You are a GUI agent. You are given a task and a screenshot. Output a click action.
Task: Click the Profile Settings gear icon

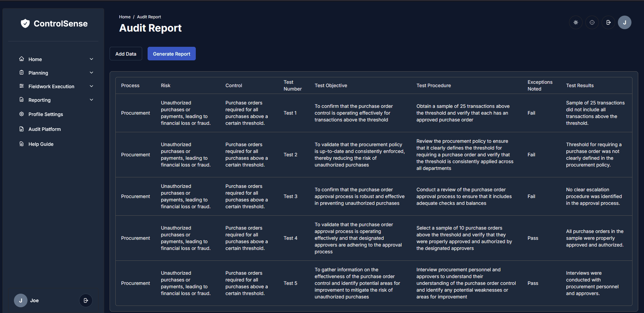[x=22, y=114]
